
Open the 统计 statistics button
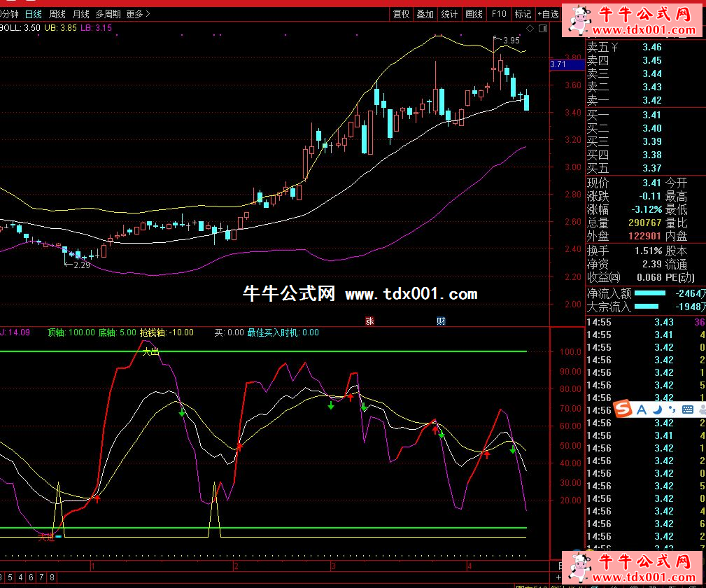click(449, 14)
